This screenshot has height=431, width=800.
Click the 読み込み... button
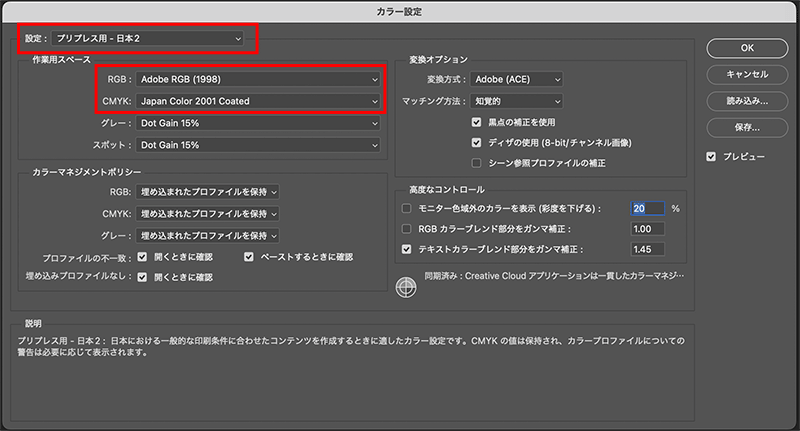(x=747, y=101)
